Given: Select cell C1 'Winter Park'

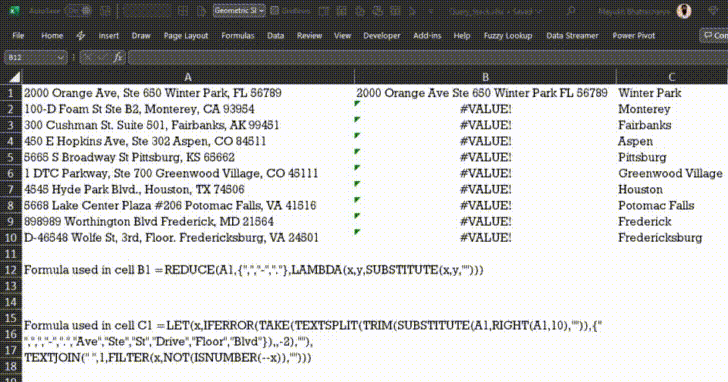Looking at the screenshot, I should pos(672,93).
